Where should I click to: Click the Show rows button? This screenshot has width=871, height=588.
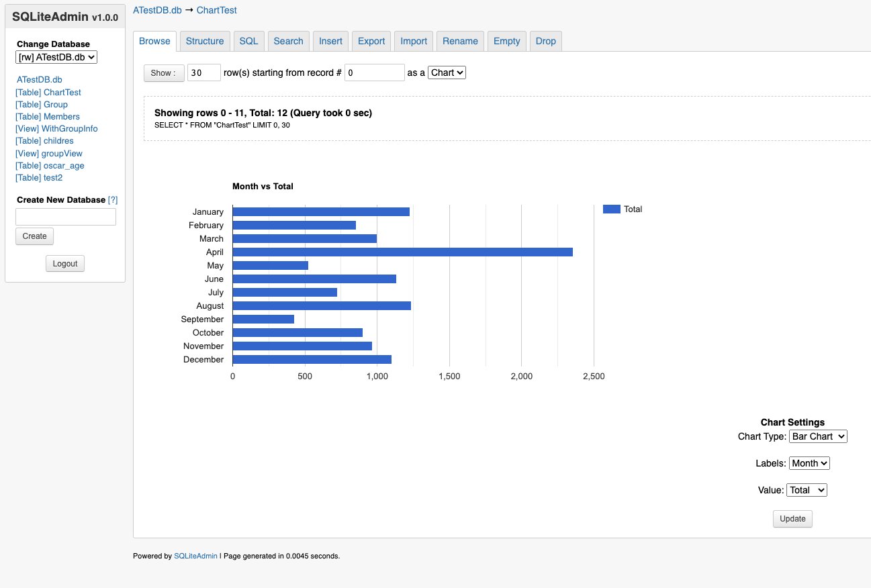coord(163,73)
